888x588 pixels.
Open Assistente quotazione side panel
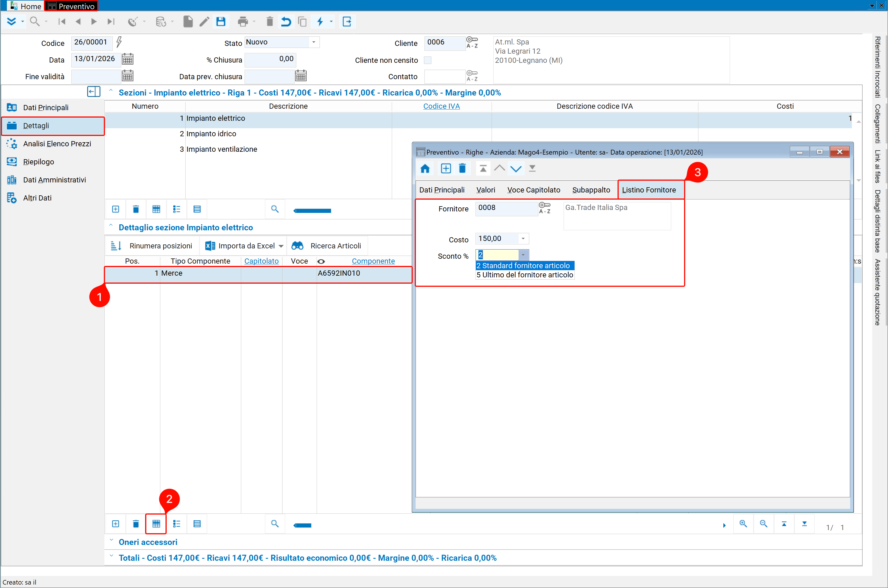coord(878,292)
